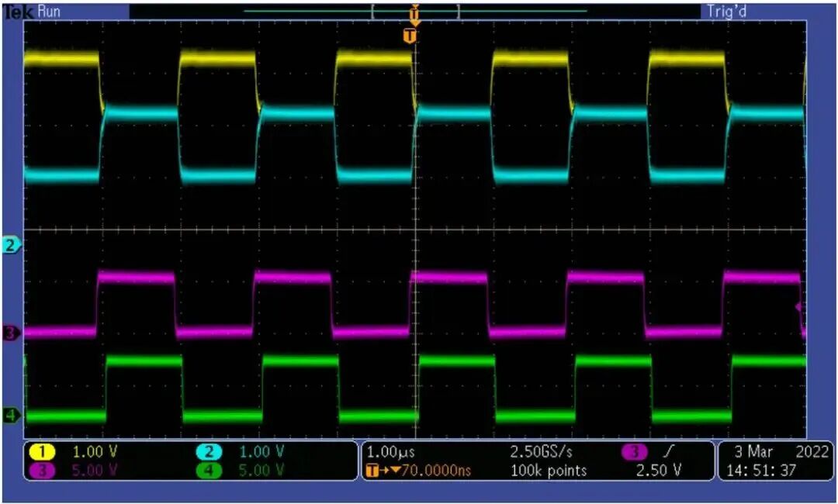Click the Tek logo
The width and height of the screenshot is (838, 504).
click(18, 12)
